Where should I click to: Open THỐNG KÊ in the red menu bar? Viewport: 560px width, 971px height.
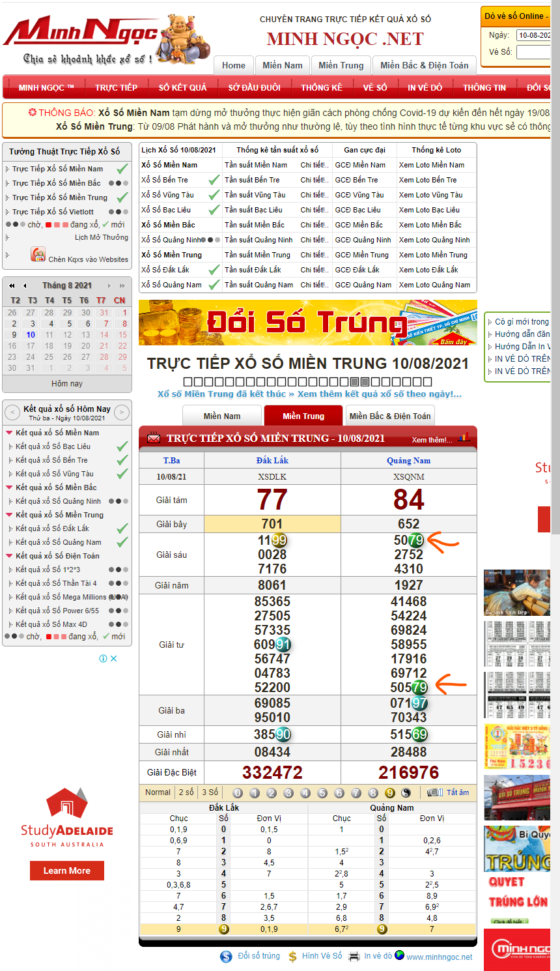[x=321, y=87]
